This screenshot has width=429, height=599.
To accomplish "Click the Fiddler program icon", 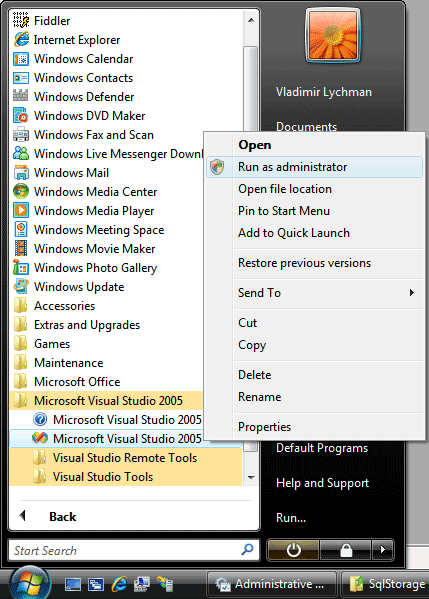I will pos(21,20).
